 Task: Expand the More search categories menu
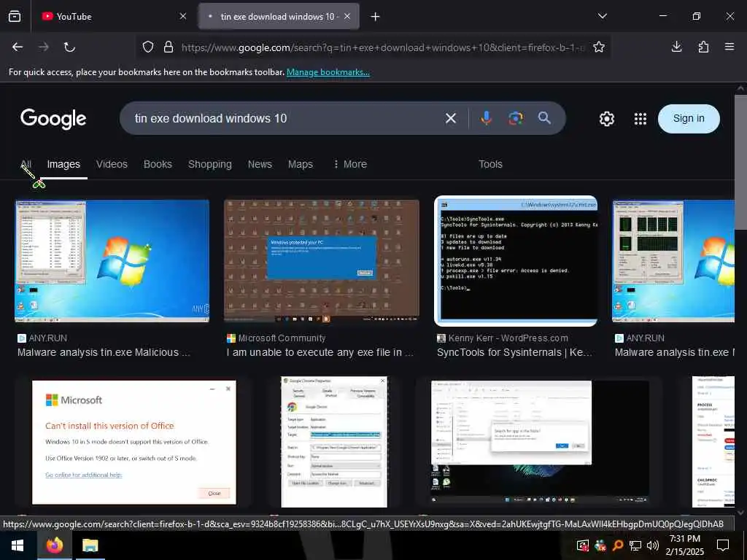coord(350,164)
